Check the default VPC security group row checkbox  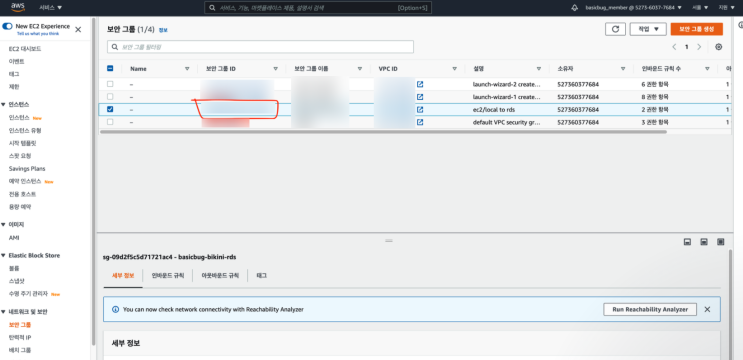(110, 122)
